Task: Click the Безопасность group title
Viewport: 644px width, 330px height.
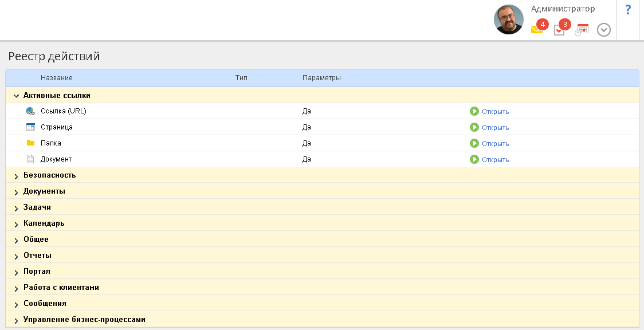Action: point(50,175)
